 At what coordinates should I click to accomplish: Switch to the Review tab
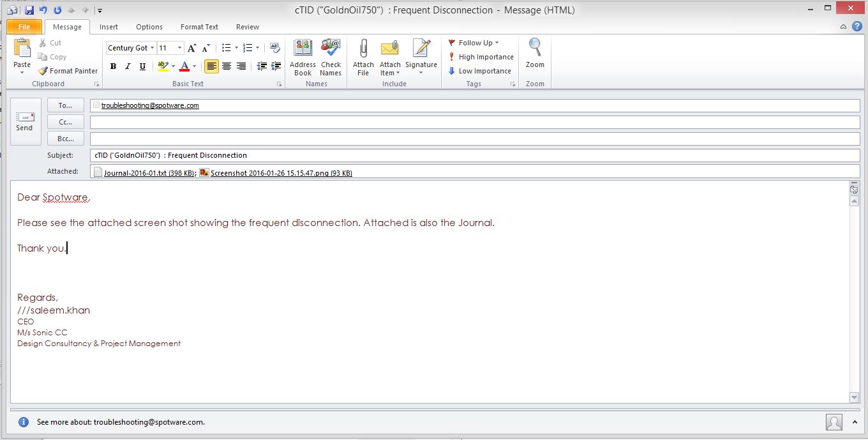coord(248,27)
